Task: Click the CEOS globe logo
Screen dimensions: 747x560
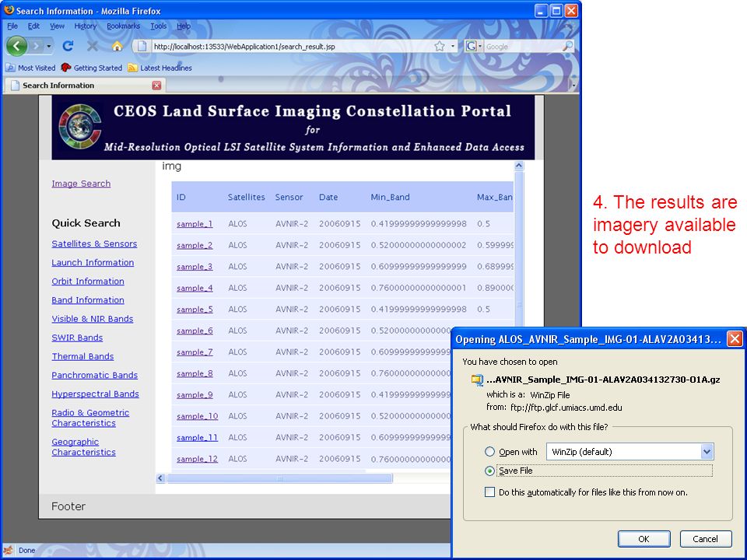Action: 79,127
